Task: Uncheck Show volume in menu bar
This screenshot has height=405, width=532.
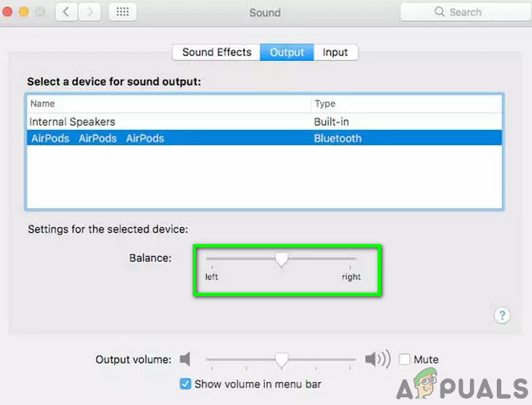Action: click(185, 384)
